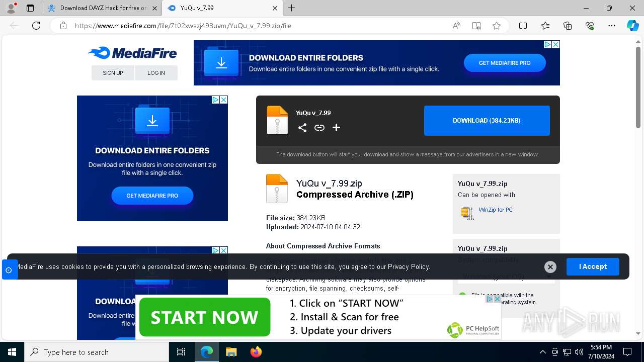Open tab actions menu
Viewport: 644px width, 362px height.
30,8
